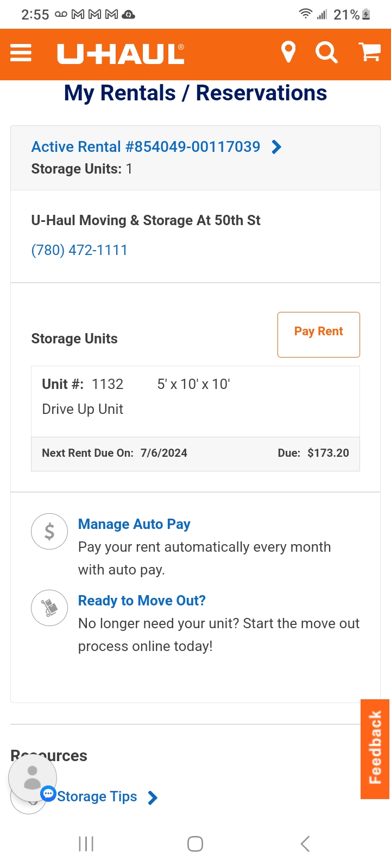Open the shopping cart
The height and width of the screenshot is (868, 391).
tap(370, 52)
